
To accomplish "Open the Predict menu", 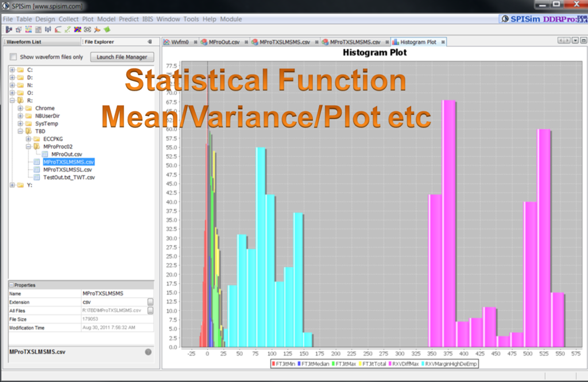I will click(128, 19).
